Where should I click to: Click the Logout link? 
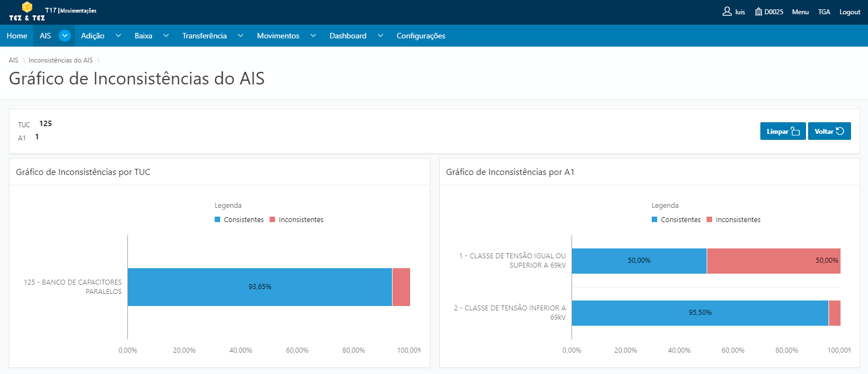pyautogui.click(x=849, y=12)
